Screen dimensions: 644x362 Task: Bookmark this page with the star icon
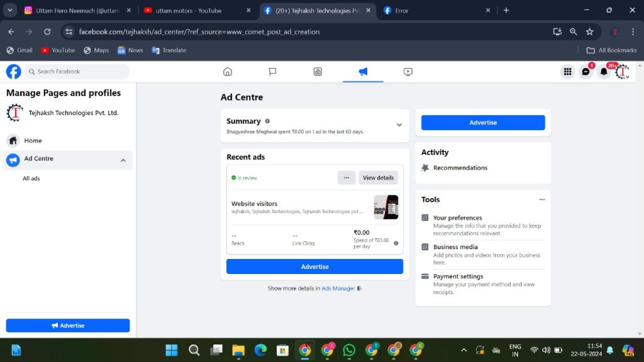(x=590, y=31)
